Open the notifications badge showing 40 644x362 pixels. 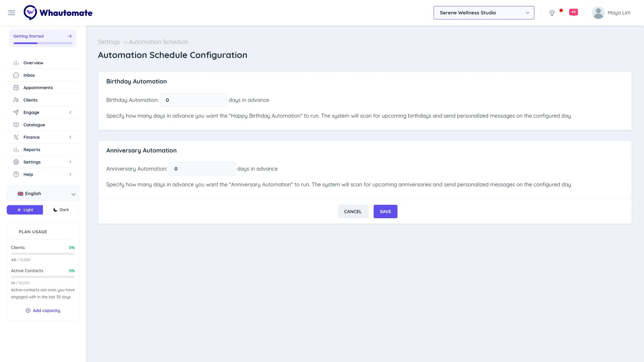pos(574,12)
